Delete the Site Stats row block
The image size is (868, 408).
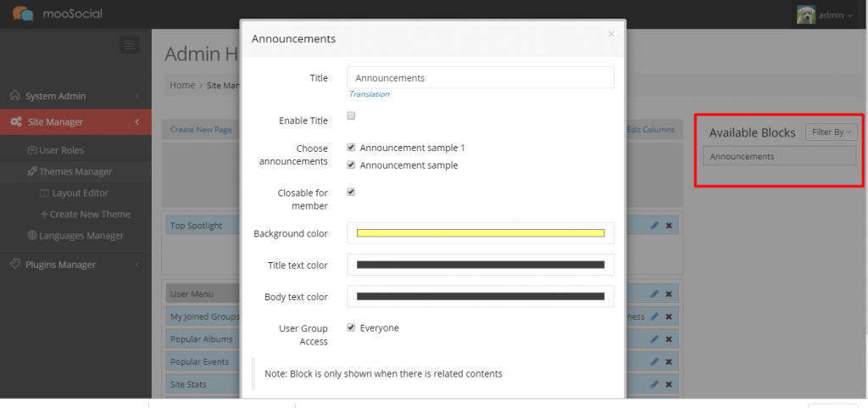click(669, 384)
